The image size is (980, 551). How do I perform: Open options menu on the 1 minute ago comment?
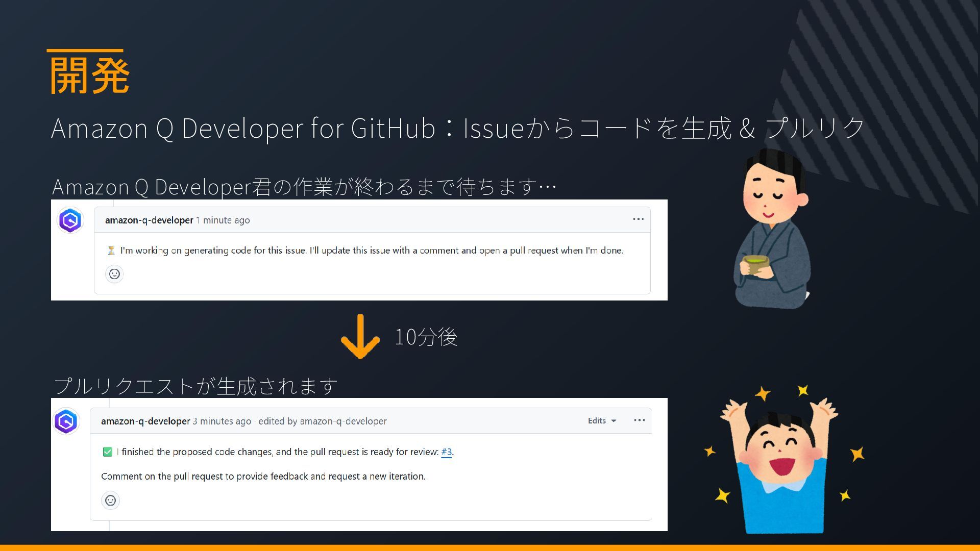pyautogui.click(x=638, y=219)
